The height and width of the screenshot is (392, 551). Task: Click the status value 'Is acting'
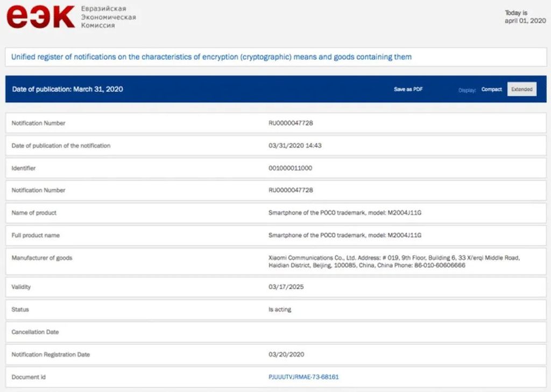(280, 310)
